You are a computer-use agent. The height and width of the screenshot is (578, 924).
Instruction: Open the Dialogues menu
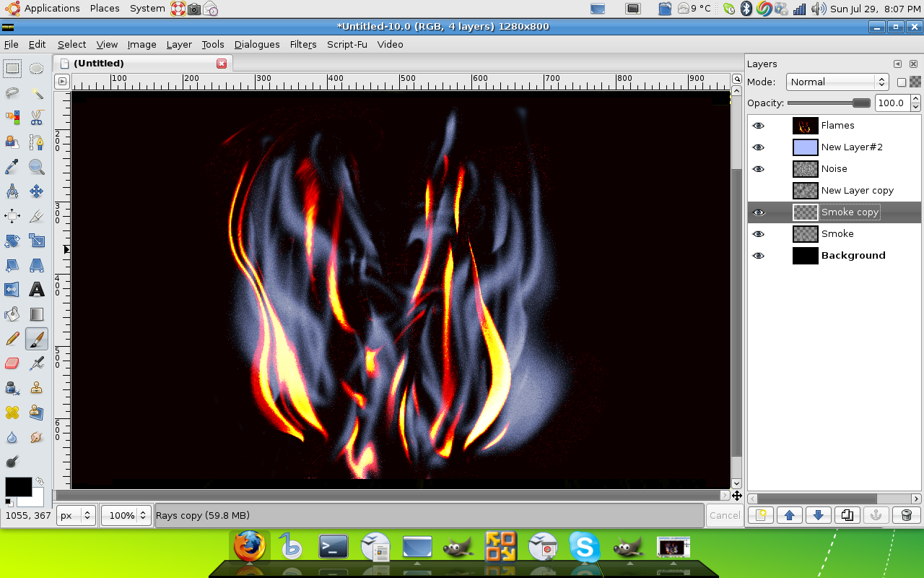257,44
